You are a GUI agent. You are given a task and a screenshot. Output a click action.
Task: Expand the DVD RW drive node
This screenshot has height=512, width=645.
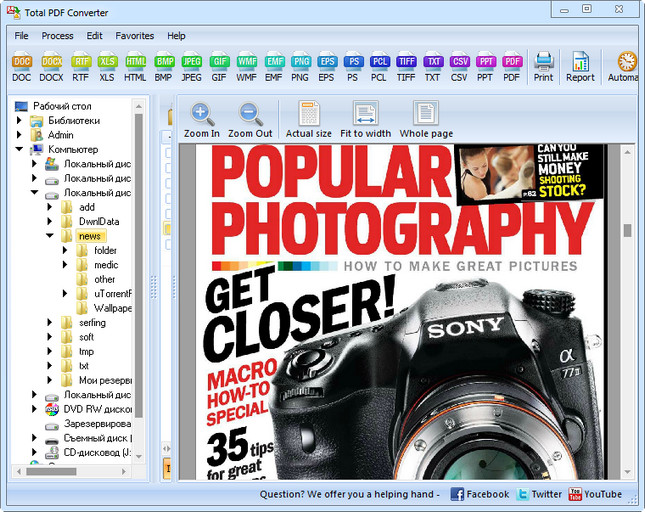click(x=35, y=409)
